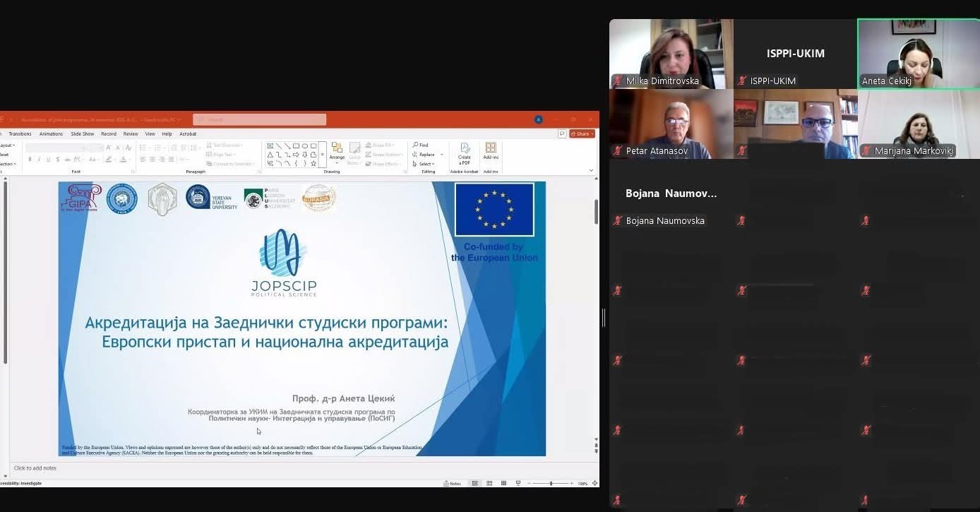Screen dimensions: 980x512
Task: Open the Slide Show tab
Action: (83, 133)
